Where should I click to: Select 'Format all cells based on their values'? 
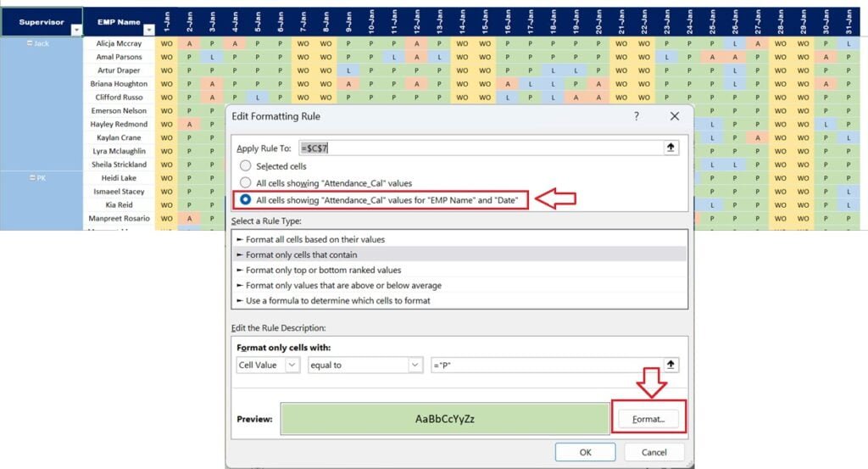click(x=459, y=239)
